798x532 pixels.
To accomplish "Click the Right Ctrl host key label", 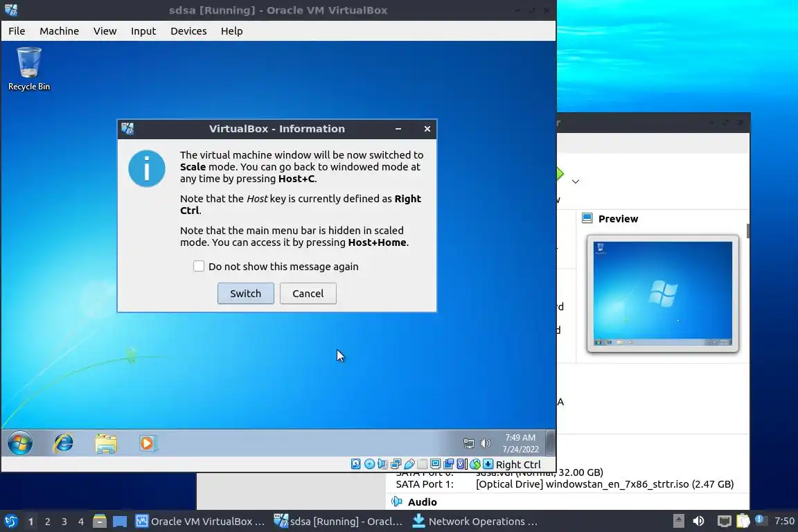I will pos(518,464).
